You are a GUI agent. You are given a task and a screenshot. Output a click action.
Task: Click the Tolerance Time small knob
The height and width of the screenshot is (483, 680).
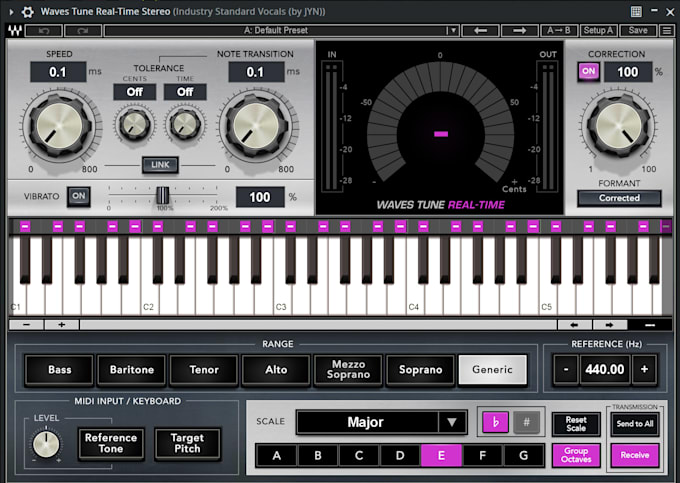(x=185, y=125)
